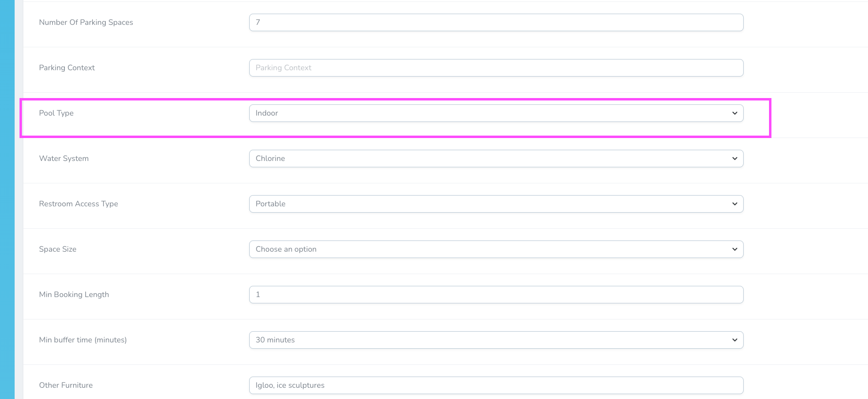The width and height of the screenshot is (868, 399).
Task: Select the Indoor value in Pool Type
Action: [496, 113]
